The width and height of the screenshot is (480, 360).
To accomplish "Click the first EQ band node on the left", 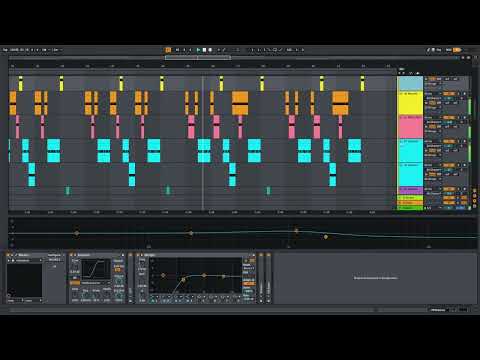I will click(x=163, y=275).
